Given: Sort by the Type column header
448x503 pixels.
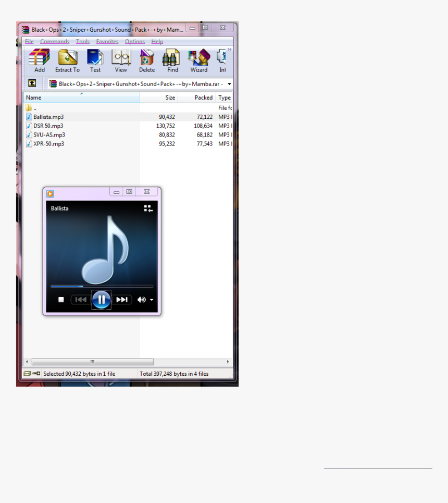Looking at the screenshot, I should pos(224,97).
